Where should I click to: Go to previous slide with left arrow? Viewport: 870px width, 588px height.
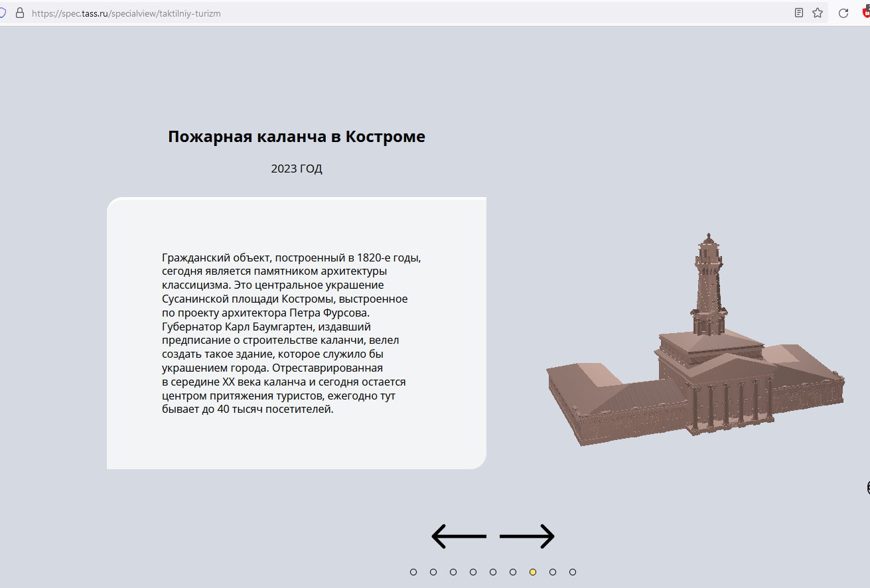pos(459,536)
